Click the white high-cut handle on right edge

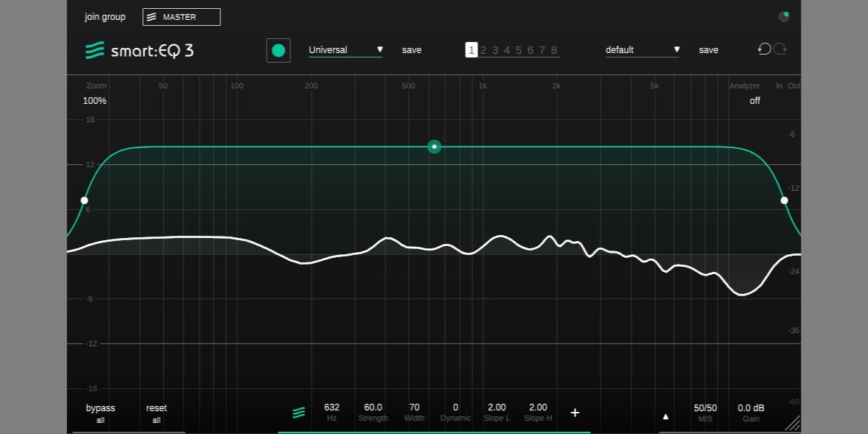(x=785, y=200)
